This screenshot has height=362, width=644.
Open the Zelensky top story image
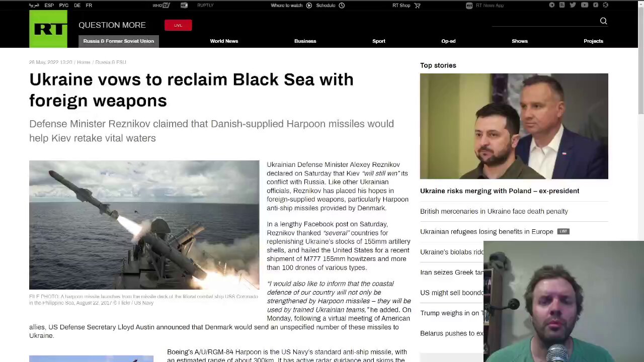pos(514,126)
